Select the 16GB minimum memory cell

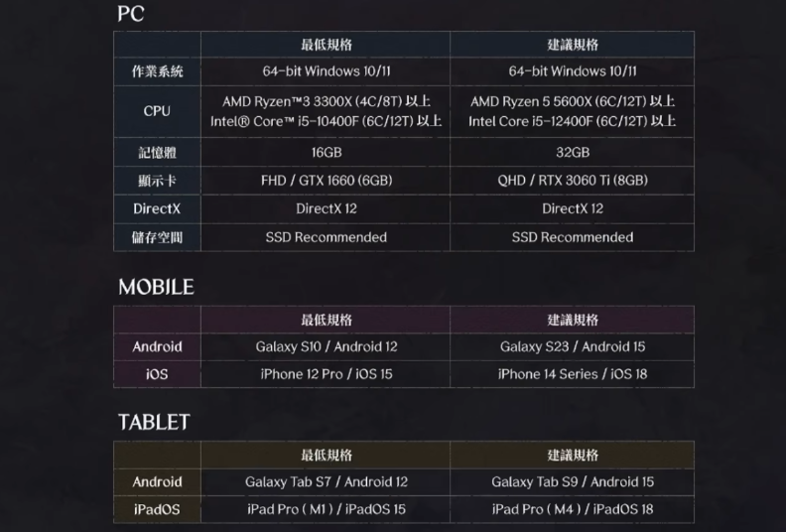(x=326, y=152)
